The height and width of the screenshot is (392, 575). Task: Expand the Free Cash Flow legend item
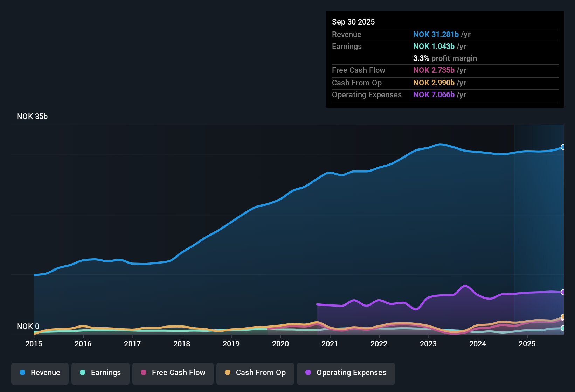click(x=173, y=373)
